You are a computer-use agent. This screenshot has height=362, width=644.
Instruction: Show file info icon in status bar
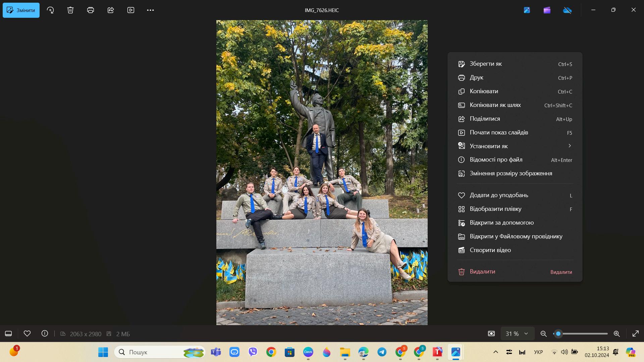pyautogui.click(x=45, y=334)
